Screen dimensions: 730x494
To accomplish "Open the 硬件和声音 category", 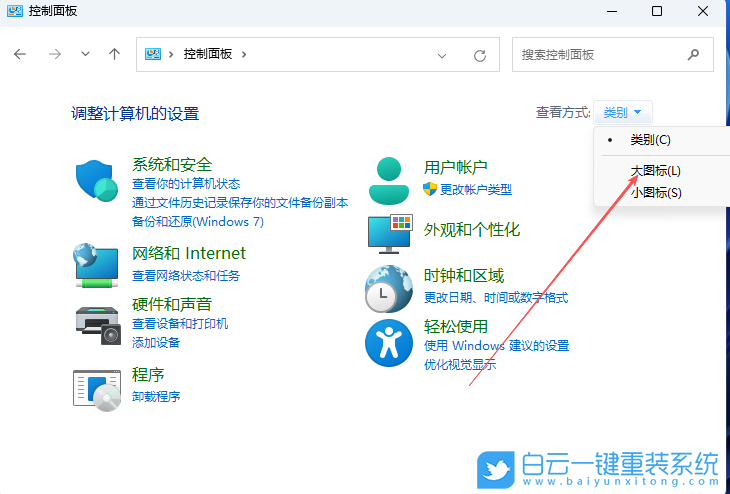I will (172, 304).
